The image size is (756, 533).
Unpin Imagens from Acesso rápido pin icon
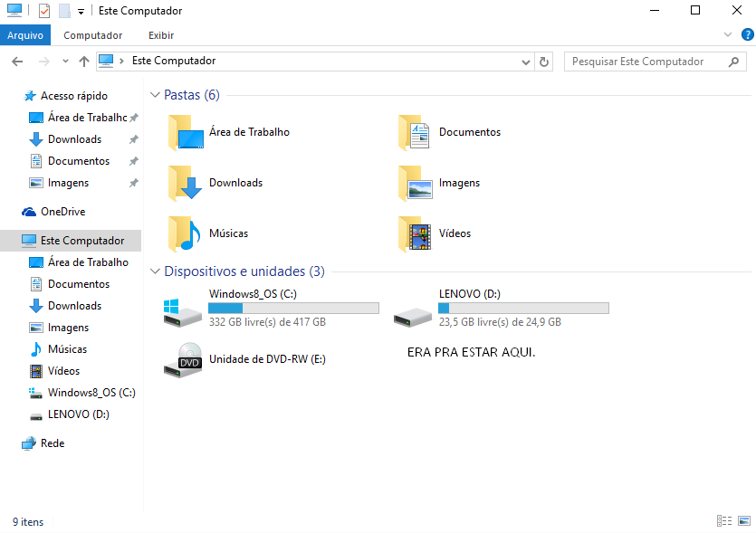coord(134,183)
